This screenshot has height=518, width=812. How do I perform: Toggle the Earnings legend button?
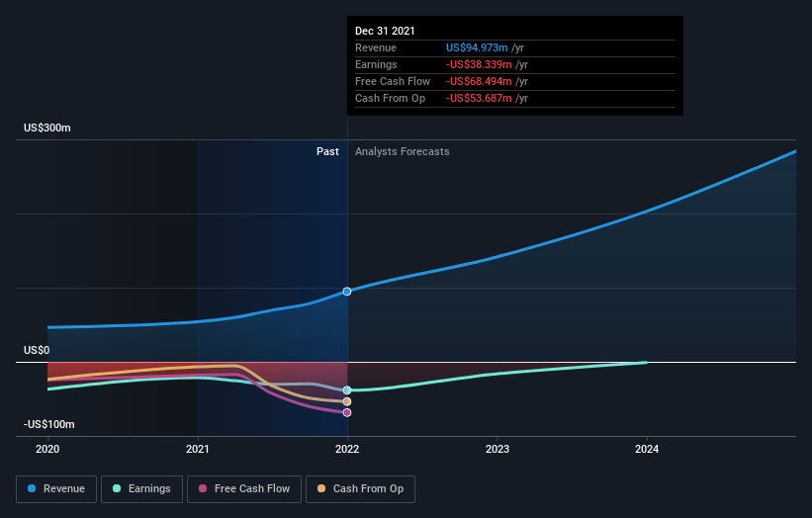tap(141, 489)
